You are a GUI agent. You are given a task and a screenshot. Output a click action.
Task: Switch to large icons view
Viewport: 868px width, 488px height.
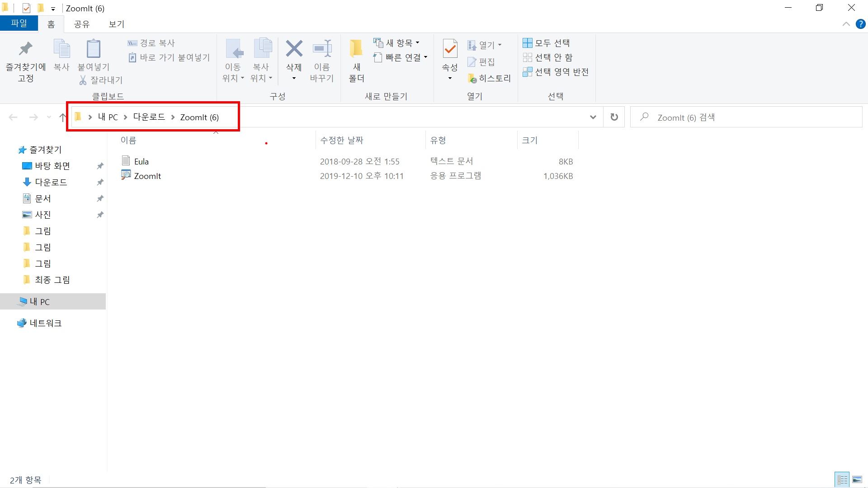click(857, 479)
